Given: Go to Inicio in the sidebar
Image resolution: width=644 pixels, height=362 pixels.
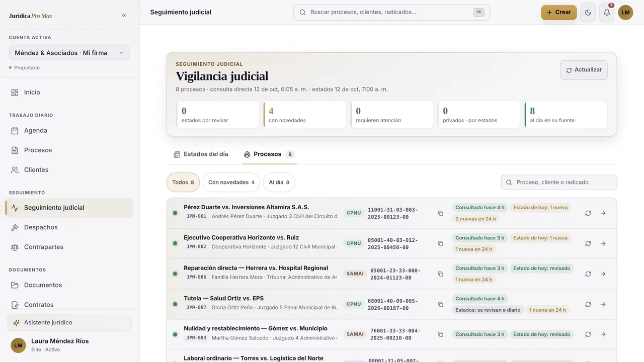Looking at the screenshot, I should click(69, 93).
